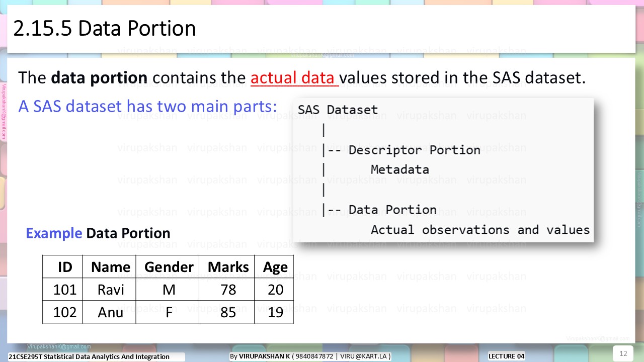Click the slide number '12' box
The height and width of the screenshot is (362, 644).
[x=623, y=353]
